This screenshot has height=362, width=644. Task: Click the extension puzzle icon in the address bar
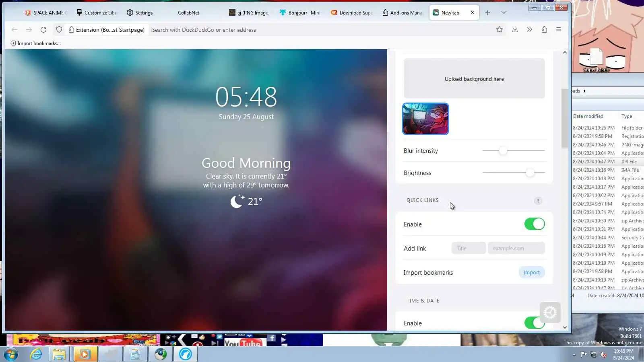(x=71, y=30)
